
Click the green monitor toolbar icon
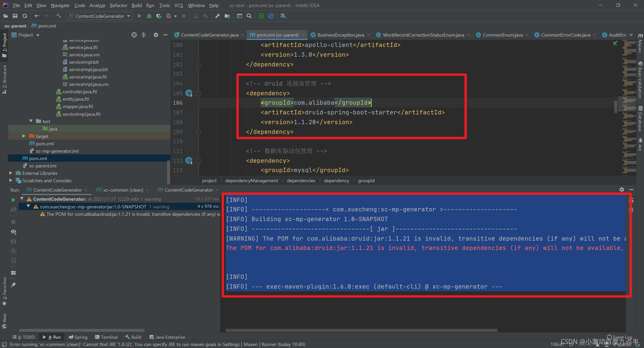pos(261,16)
